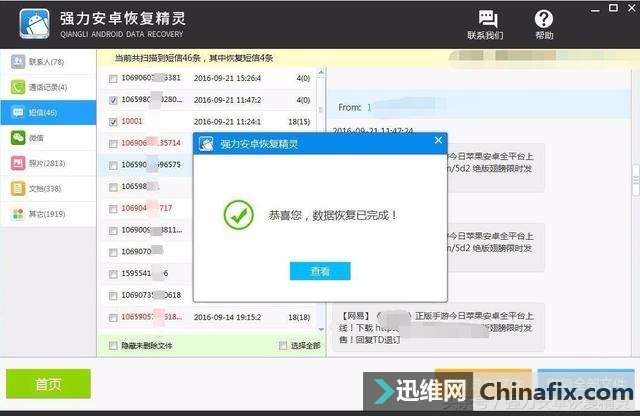
Task: Select the 微信 WeChat category
Action: coord(48,138)
